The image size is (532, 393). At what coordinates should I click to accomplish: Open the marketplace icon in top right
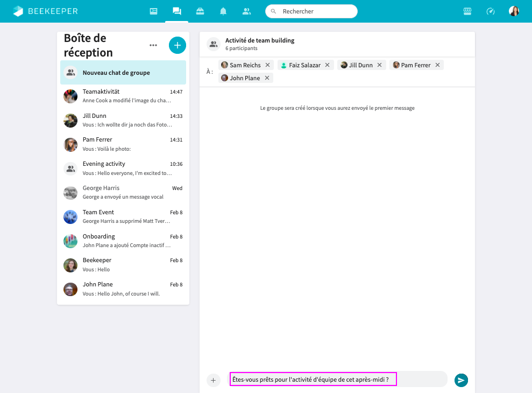467,11
